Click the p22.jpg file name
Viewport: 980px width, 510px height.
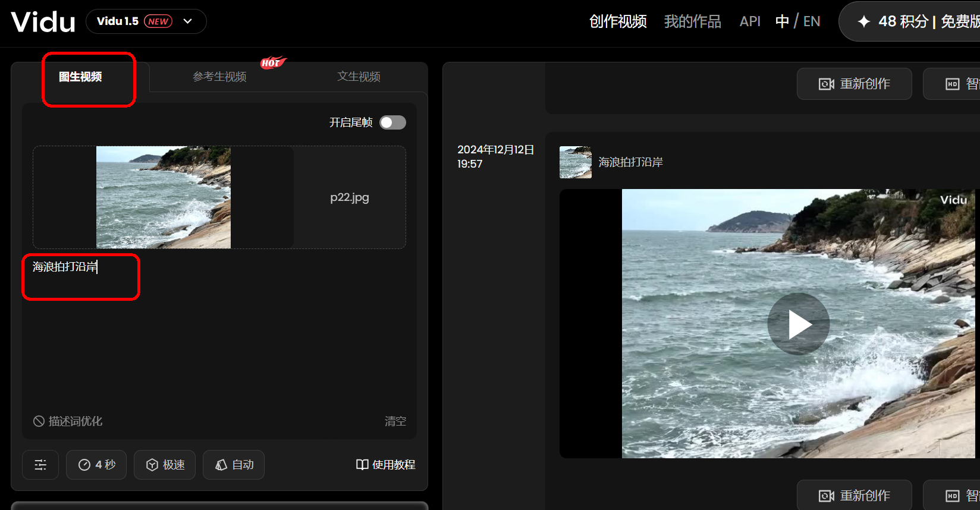pos(350,197)
